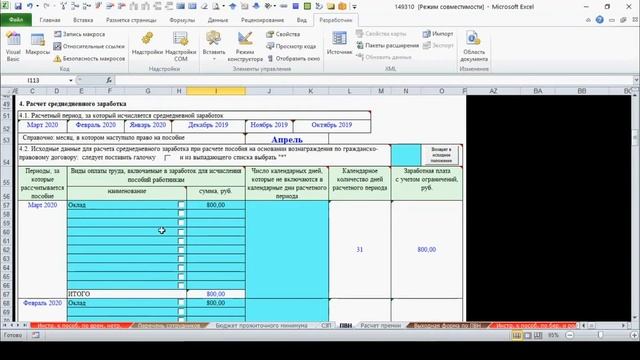This screenshot has height=360, width=640.
Task: Switch to the Вид ribbon tab
Action: (302, 20)
